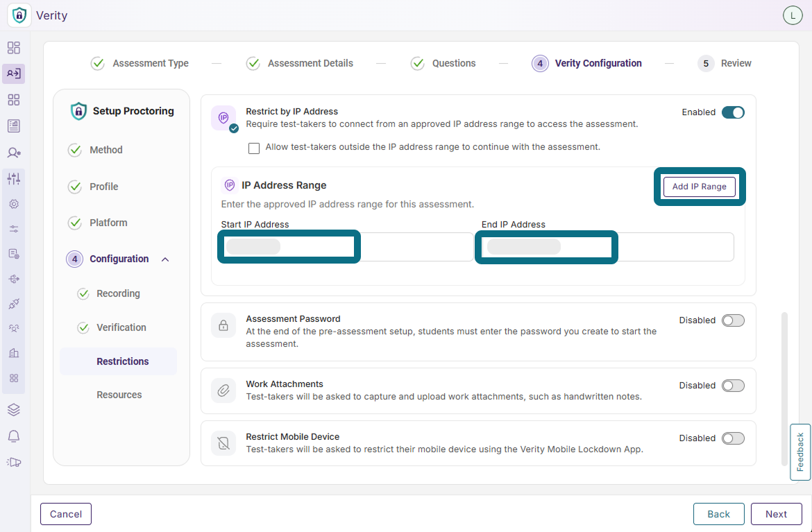
Task: Open the Resources sub-section
Action: pos(119,395)
